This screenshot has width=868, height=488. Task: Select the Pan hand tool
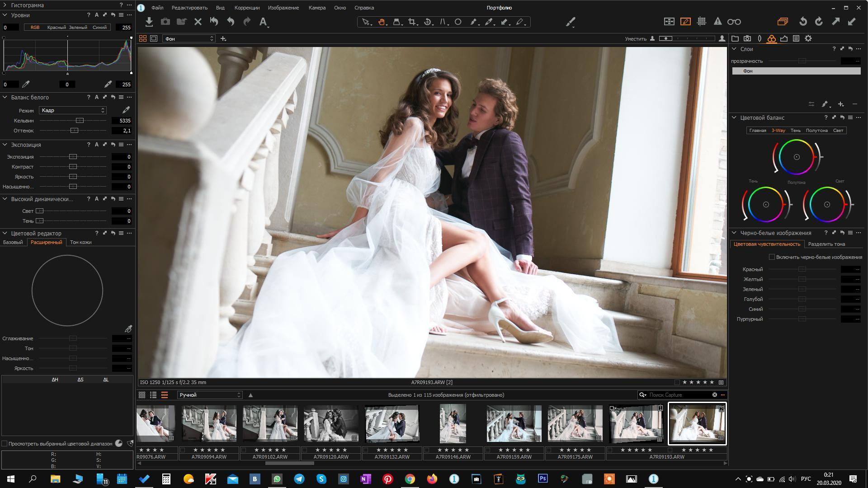click(x=382, y=22)
